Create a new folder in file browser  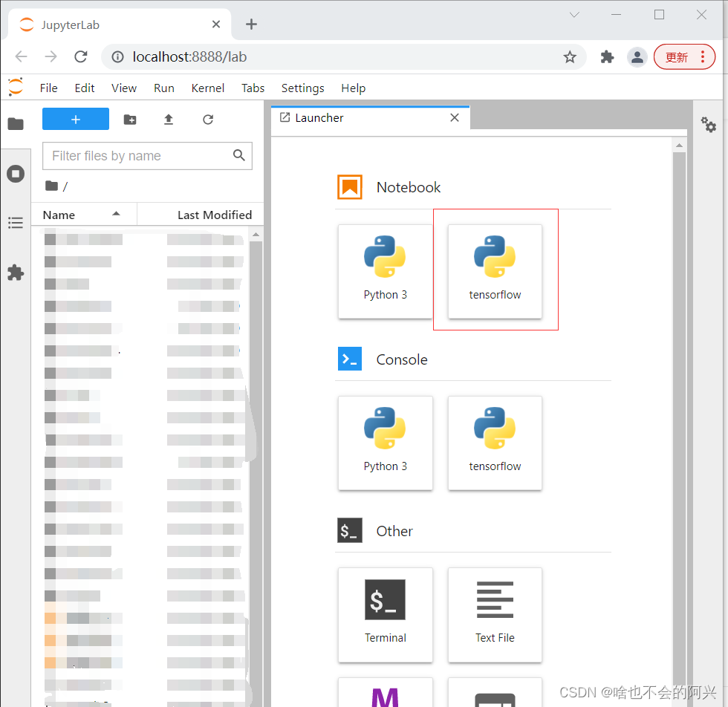[129, 119]
